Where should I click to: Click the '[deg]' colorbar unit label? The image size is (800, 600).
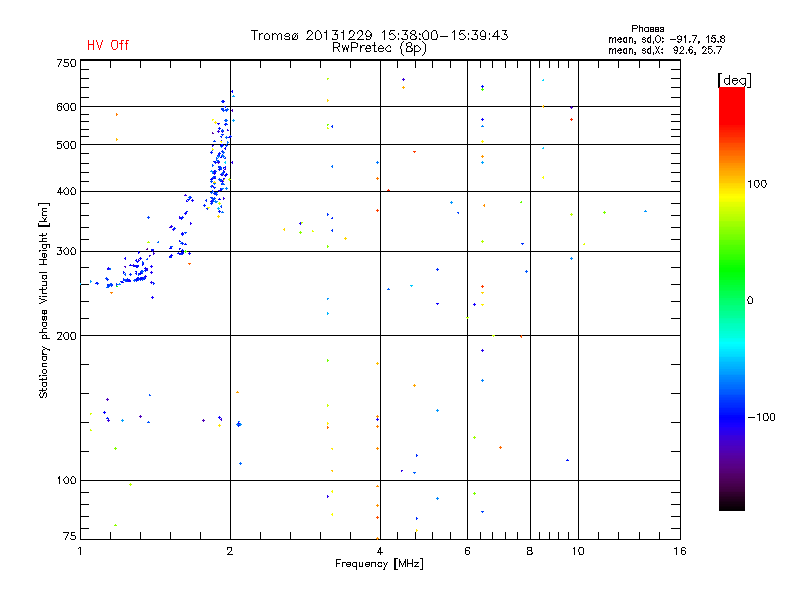(734, 80)
